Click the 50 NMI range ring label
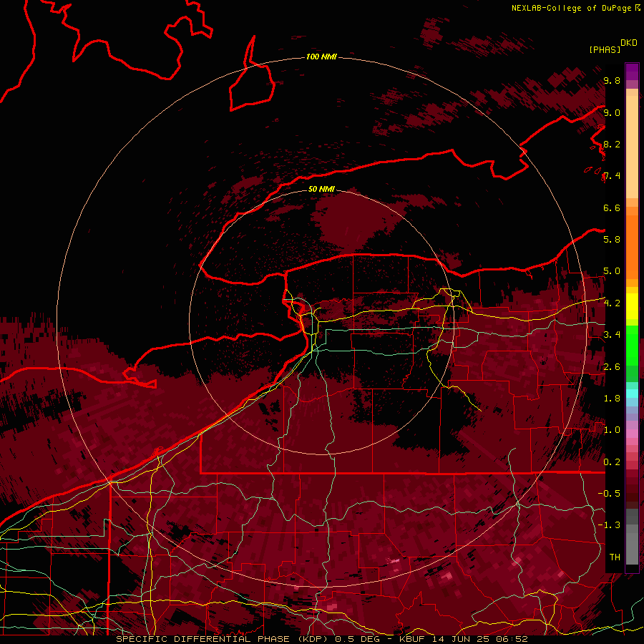644x644 pixels. (321, 189)
